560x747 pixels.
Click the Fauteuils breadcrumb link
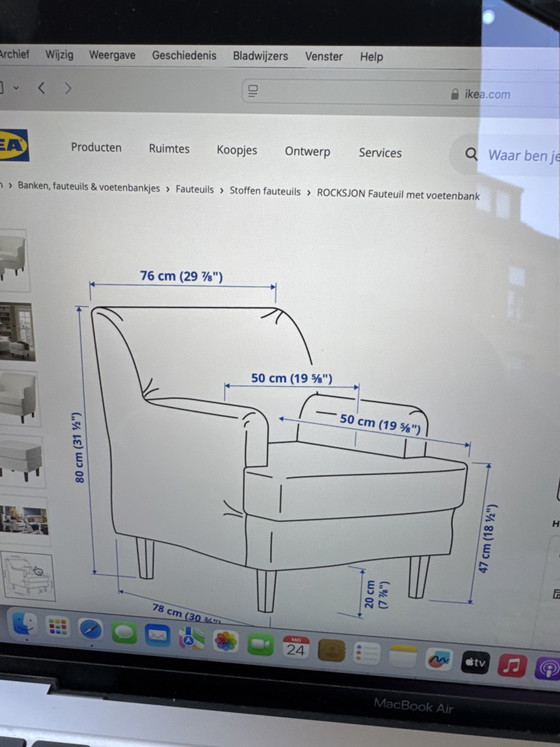pyautogui.click(x=194, y=189)
